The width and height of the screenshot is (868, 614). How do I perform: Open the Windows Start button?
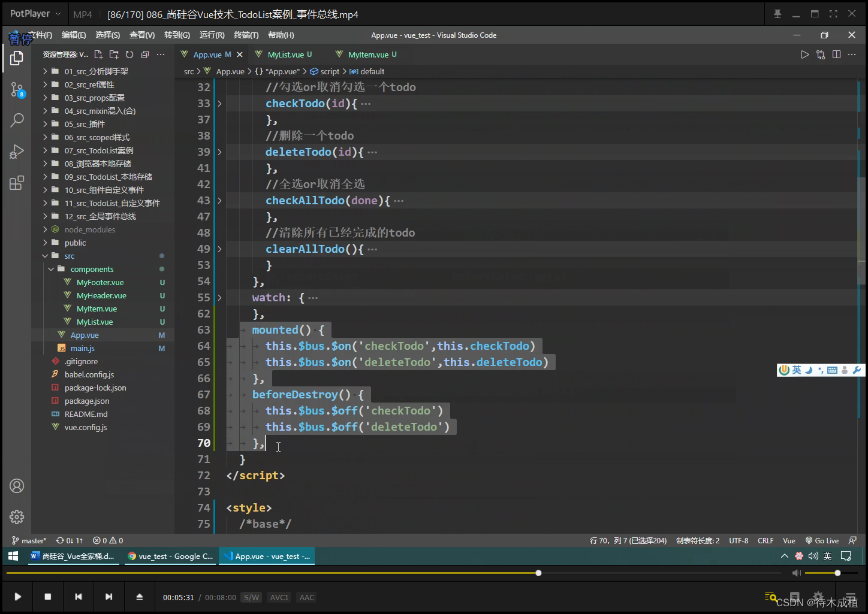click(13, 556)
